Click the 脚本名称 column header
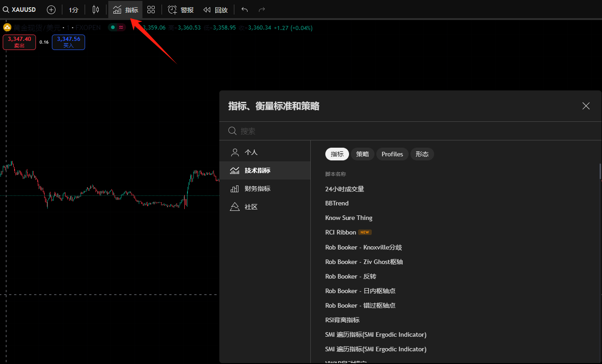The image size is (602, 364). [x=335, y=174]
